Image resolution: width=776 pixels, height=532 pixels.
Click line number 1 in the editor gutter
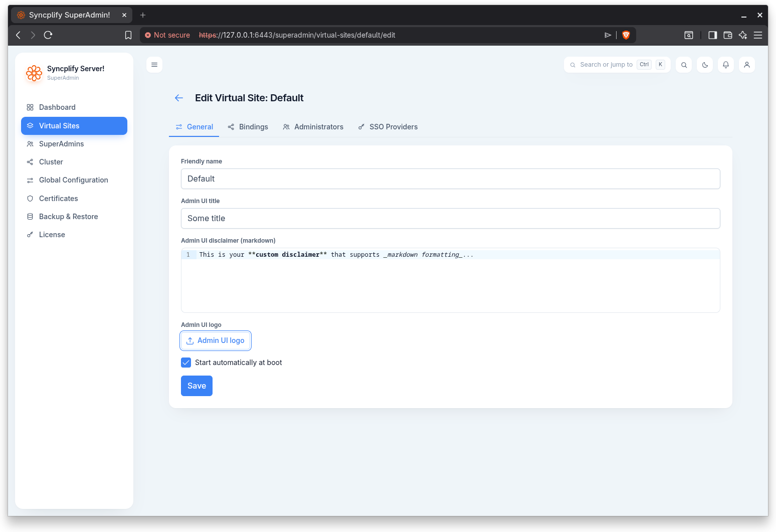pyautogui.click(x=188, y=255)
